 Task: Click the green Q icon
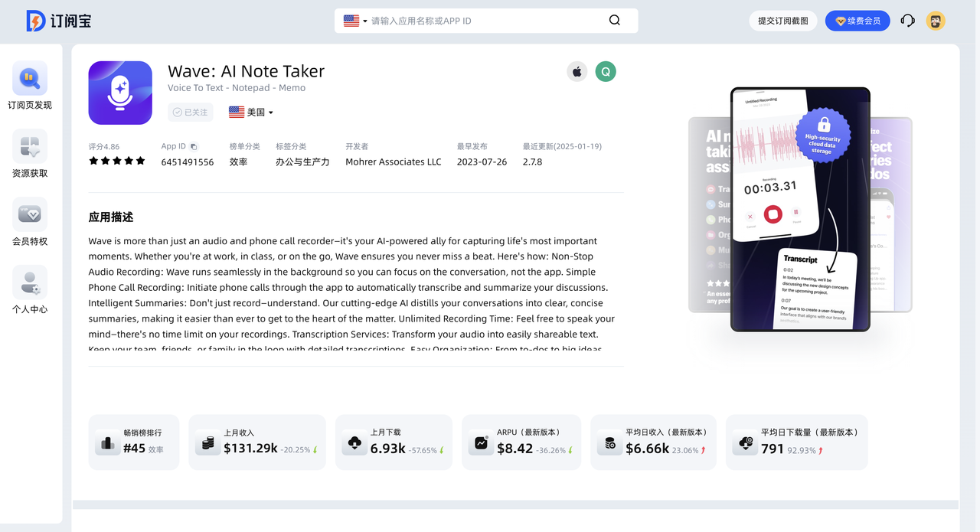pyautogui.click(x=606, y=72)
